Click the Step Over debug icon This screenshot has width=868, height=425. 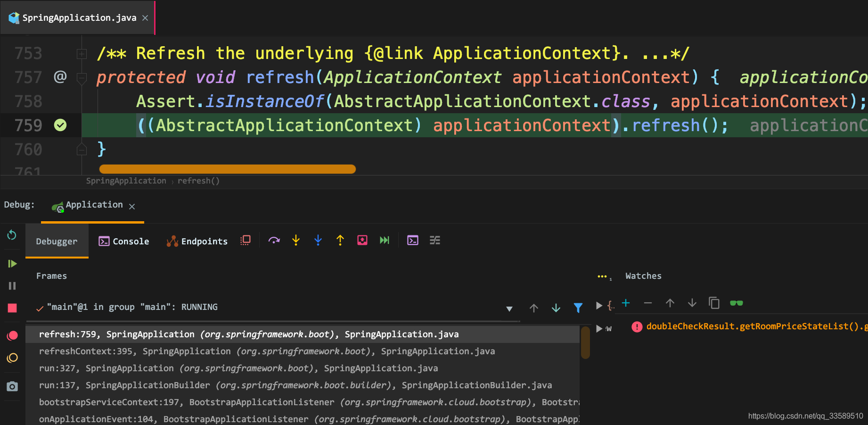(274, 241)
